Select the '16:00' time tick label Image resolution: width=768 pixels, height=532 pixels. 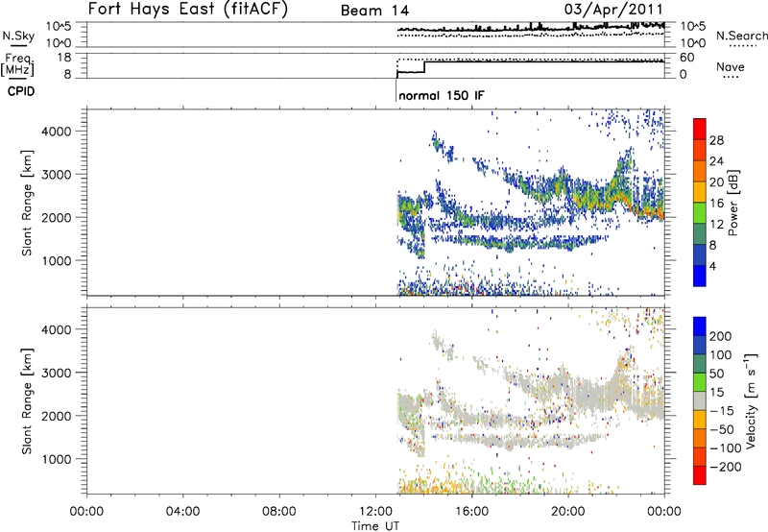[471, 512]
